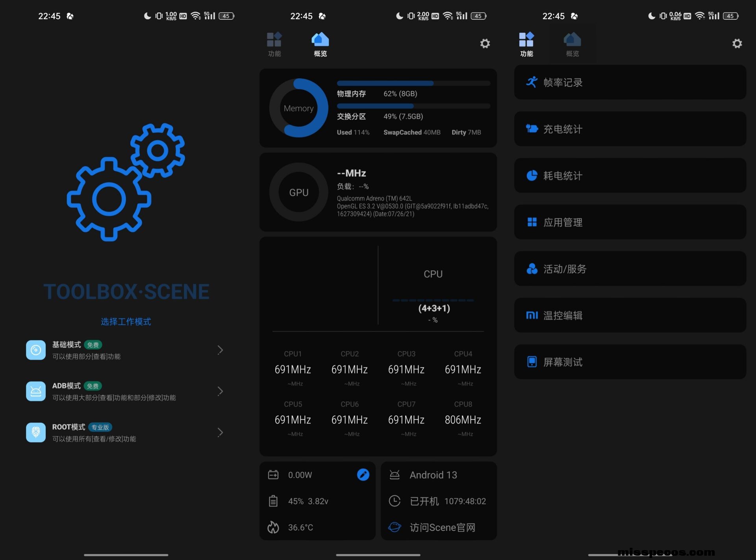Tap the battery power icon beside 0.00W
756x560 pixels.
tap(273, 475)
